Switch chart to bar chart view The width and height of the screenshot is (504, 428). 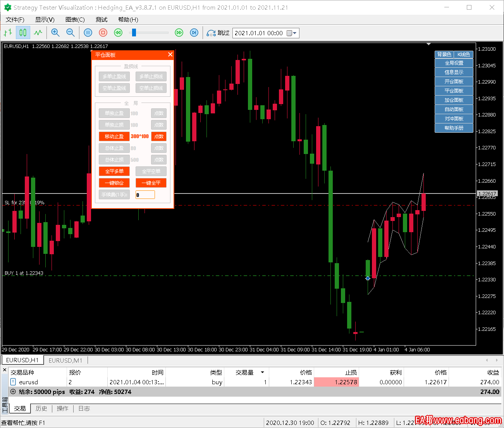pos(8,33)
